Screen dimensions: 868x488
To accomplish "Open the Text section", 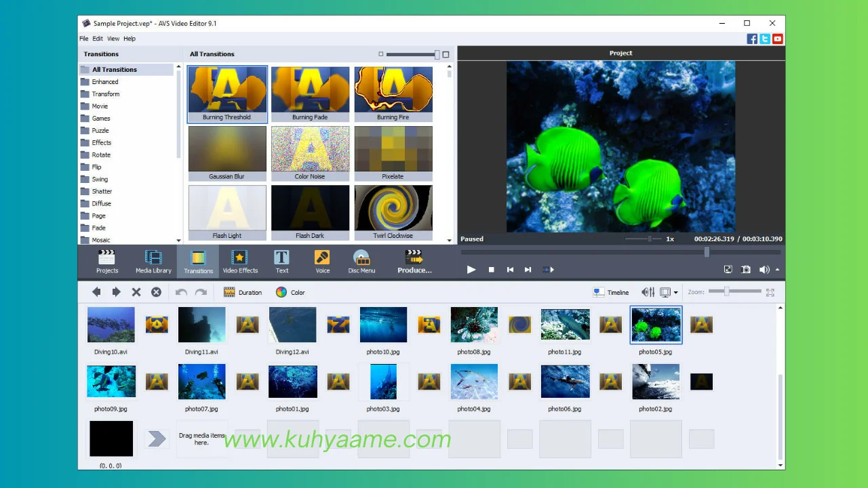I will point(281,262).
